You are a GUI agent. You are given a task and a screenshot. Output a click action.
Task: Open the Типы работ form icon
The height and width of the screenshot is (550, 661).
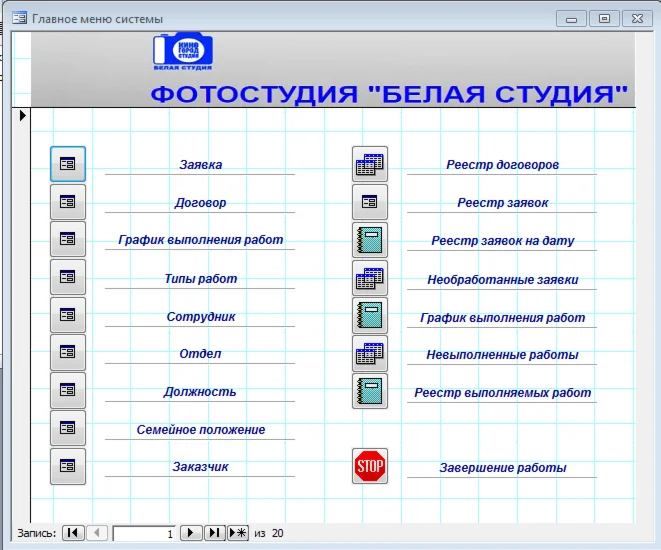pos(68,278)
